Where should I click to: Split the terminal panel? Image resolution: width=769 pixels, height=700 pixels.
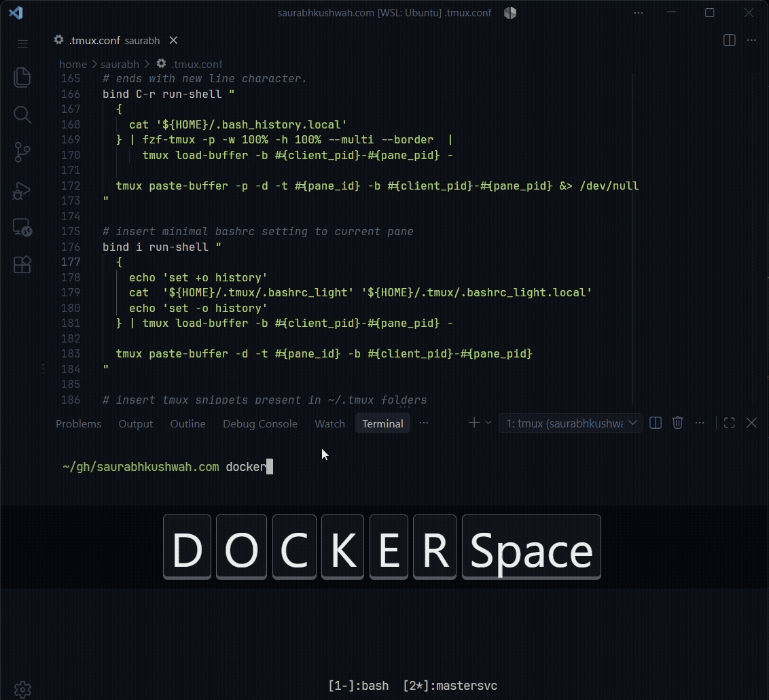pyautogui.click(x=656, y=423)
